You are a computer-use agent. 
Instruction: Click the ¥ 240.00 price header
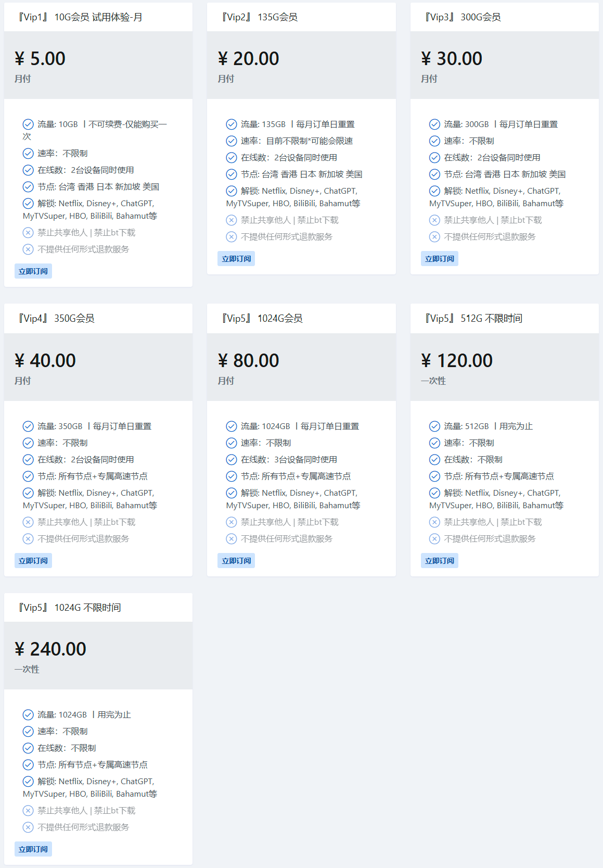tap(50, 649)
